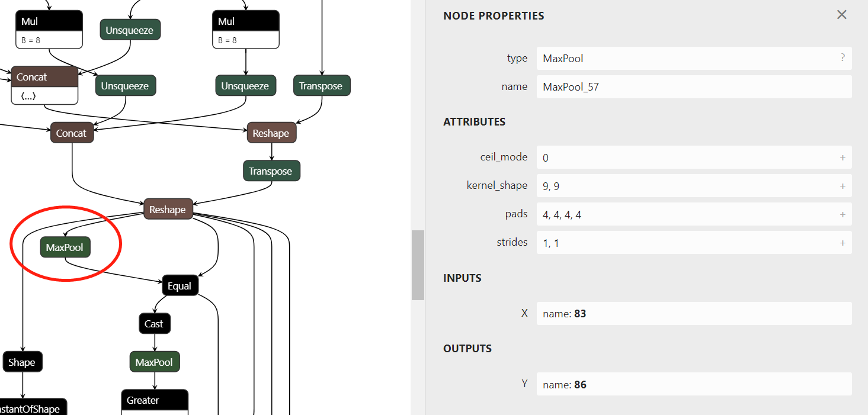The height and width of the screenshot is (415, 868).
Task: Click the NODE PROPERTIES heading
Action: (x=494, y=16)
